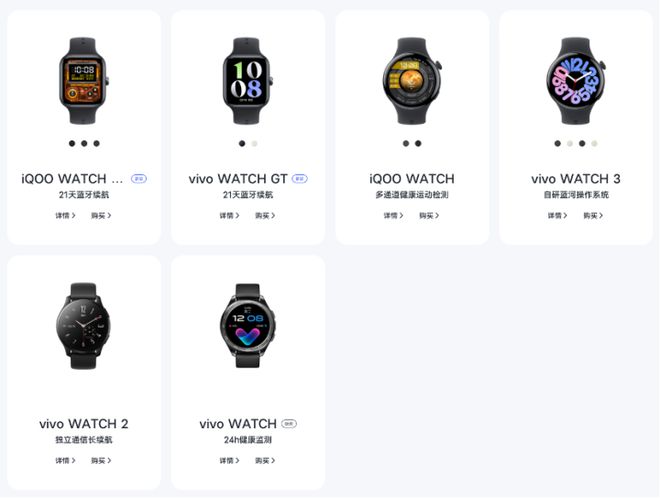660x498 pixels.
Task: Open the vivo WATCH GT product image
Action: pyautogui.click(x=248, y=81)
